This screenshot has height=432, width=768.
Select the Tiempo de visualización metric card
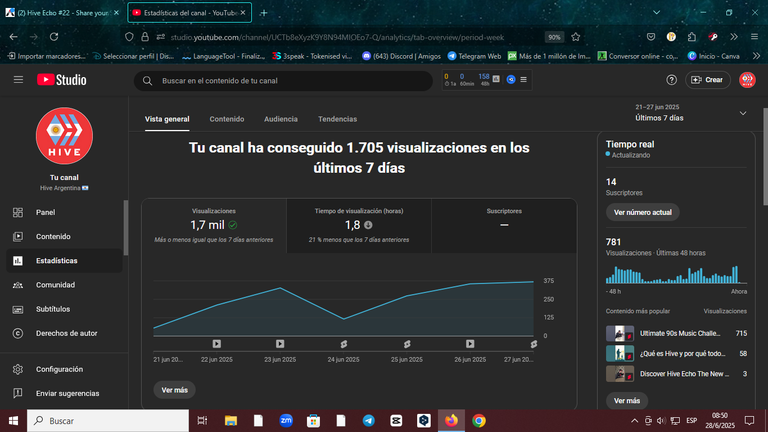click(359, 225)
